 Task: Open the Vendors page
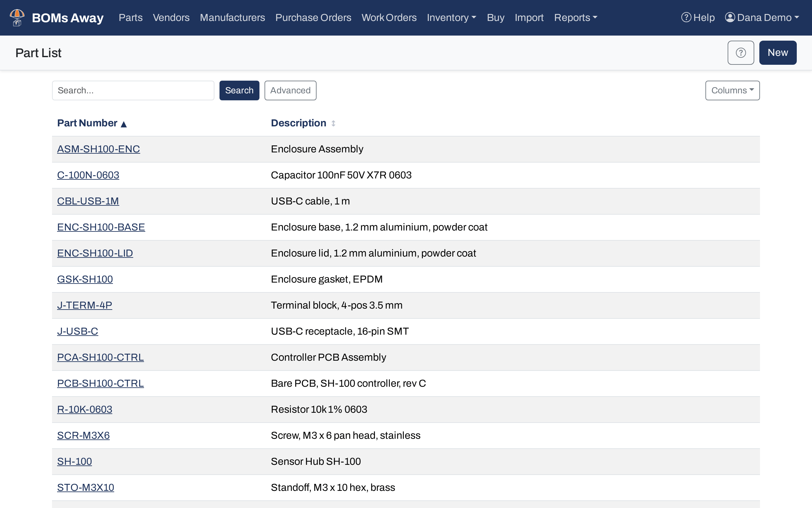point(171,17)
